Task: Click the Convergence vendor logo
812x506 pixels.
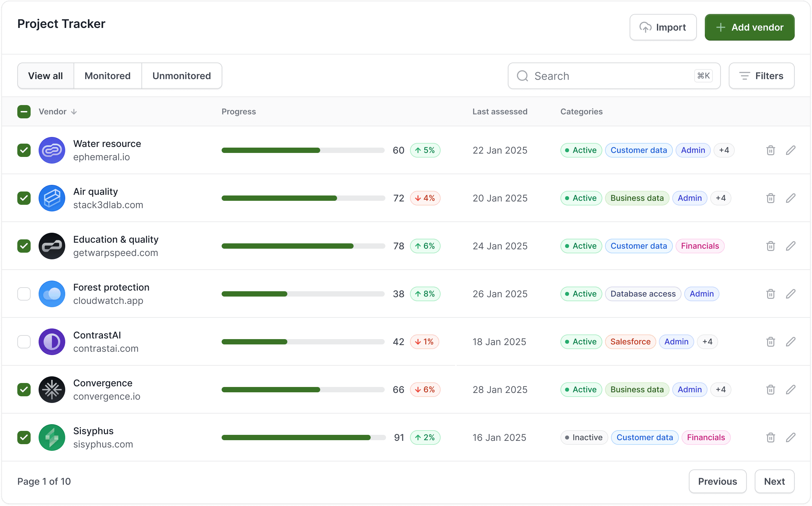Action: click(x=52, y=390)
